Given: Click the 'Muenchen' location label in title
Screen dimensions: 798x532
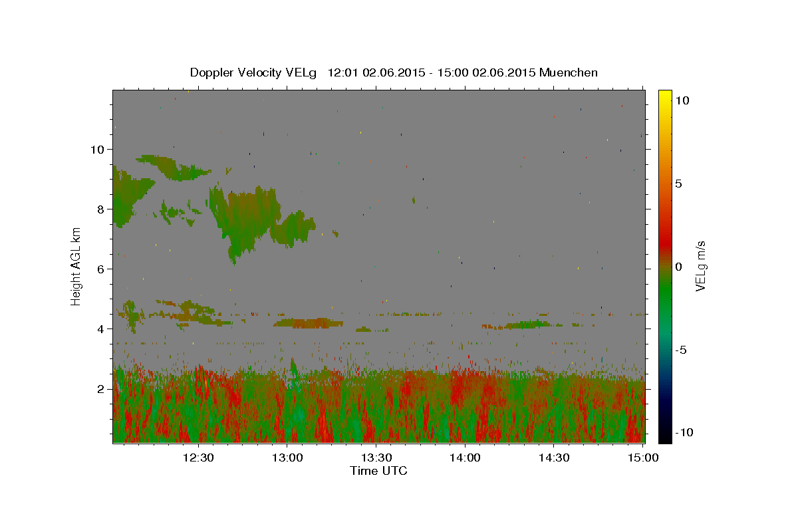Looking at the screenshot, I should click(569, 72).
